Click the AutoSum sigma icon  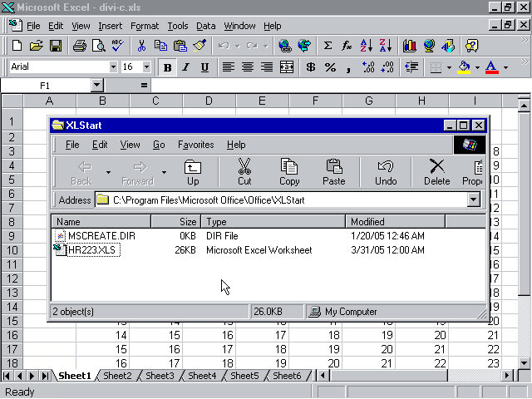pyautogui.click(x=328, y=46)
